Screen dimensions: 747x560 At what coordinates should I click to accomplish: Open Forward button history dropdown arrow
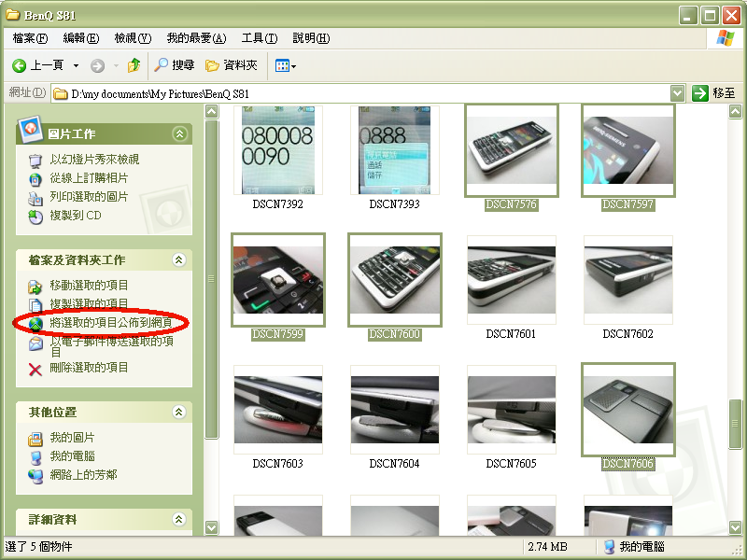click(116, 65)
